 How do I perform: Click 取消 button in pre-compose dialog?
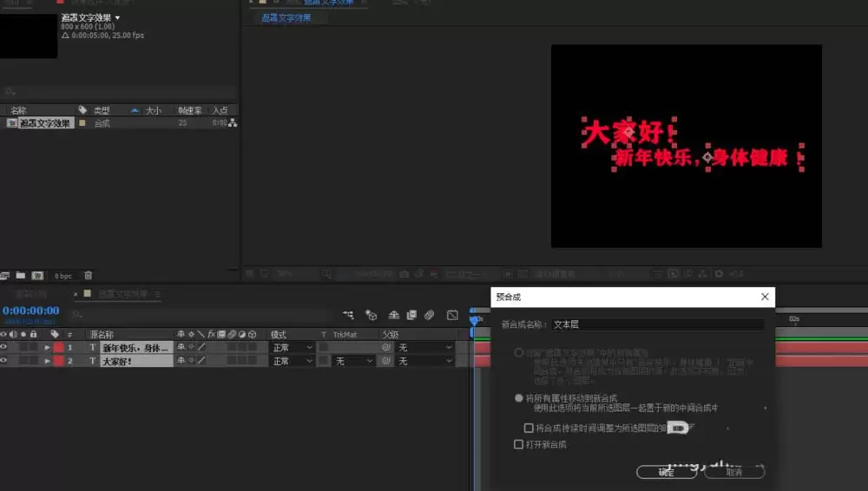tap(734, 472)
